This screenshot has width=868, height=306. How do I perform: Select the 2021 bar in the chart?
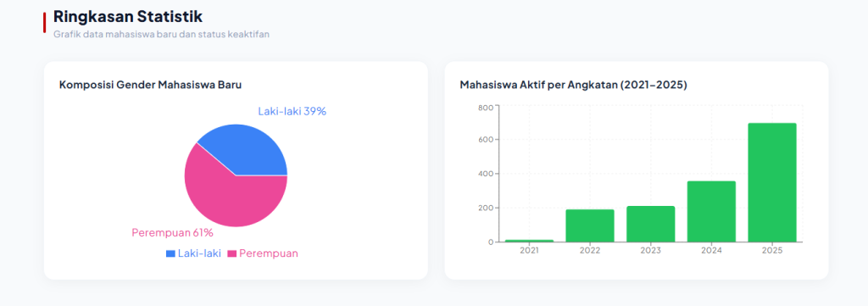coord(529,241)
